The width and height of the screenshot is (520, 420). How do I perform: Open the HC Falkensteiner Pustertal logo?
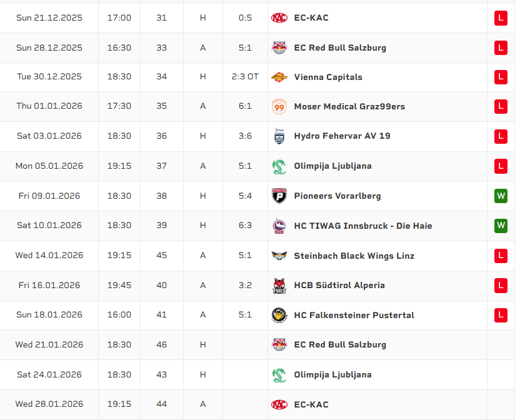(279, 315)
